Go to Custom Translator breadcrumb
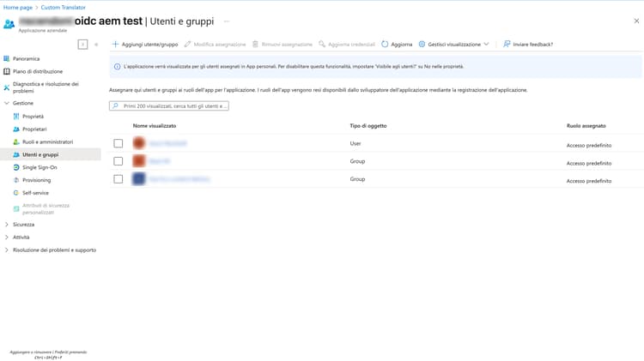The height and width of the screenshot is (361, 644). (x=64, y=8)
